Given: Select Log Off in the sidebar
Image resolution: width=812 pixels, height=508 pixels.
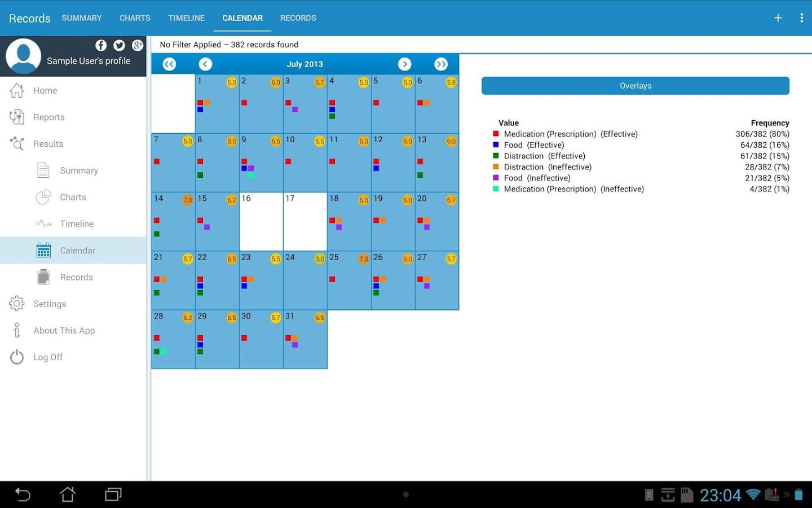Looking at the screenshot, I should click(48, 357).
